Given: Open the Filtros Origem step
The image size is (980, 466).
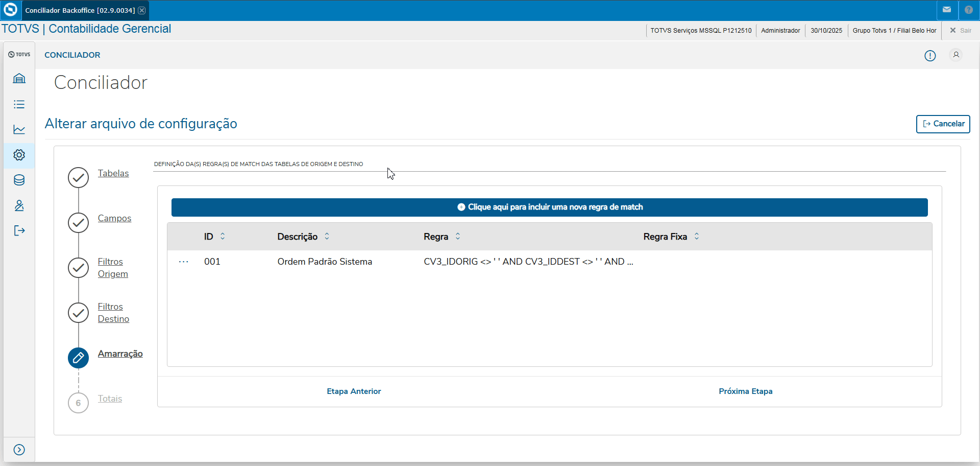Looking at the screenshot, I should point(113,268).
